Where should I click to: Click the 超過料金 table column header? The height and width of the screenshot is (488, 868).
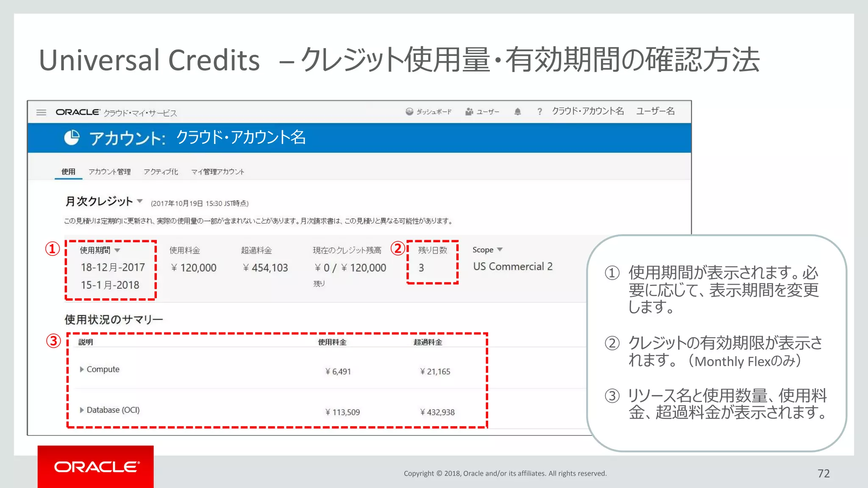pos(428,342)
